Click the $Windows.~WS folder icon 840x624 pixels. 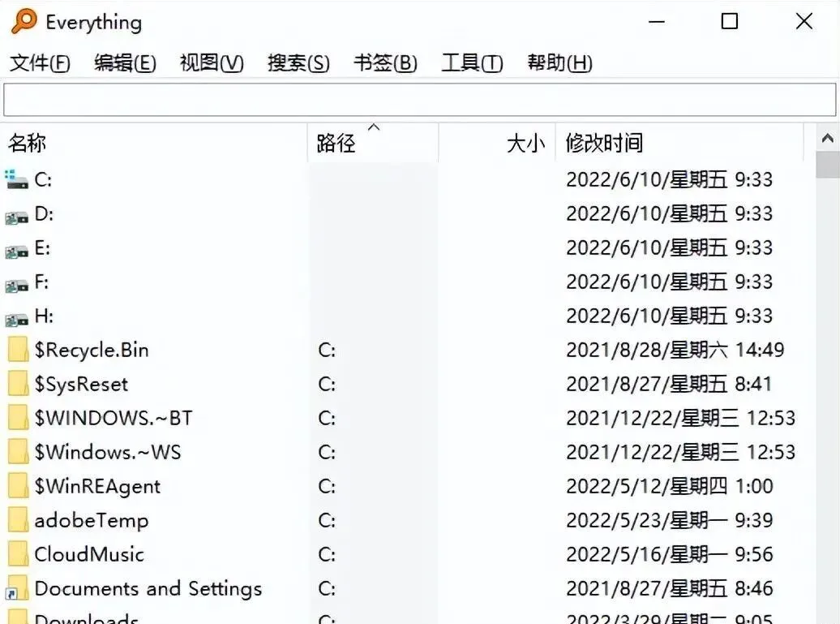pyautogui.click(x=18, y=452)
